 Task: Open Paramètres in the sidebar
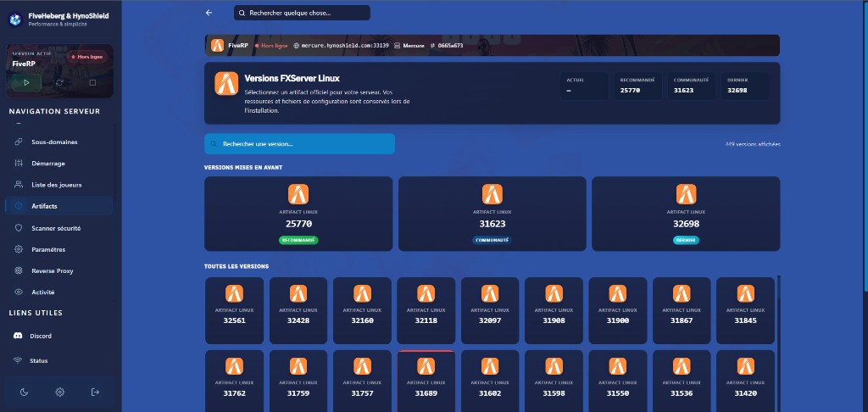pyautogui.click(x=58, y=249)
